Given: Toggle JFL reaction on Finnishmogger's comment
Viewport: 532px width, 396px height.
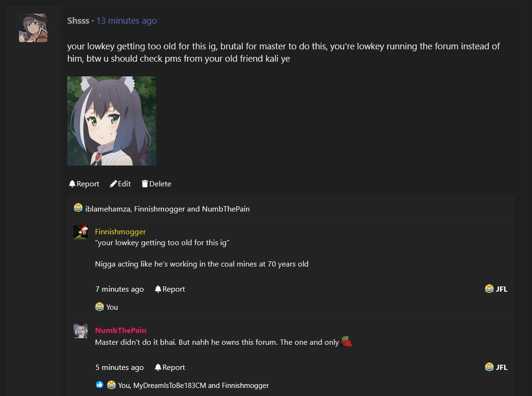Looking at the screenshot, I should (496, 289).
